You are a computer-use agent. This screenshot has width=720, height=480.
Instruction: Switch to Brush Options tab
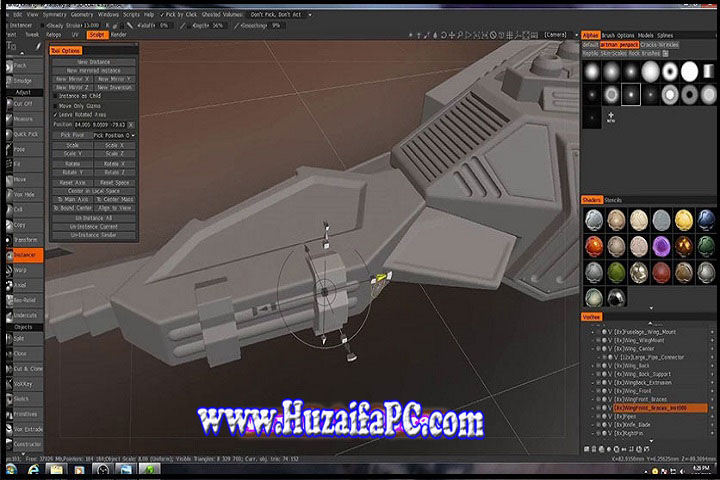[618, 35]
